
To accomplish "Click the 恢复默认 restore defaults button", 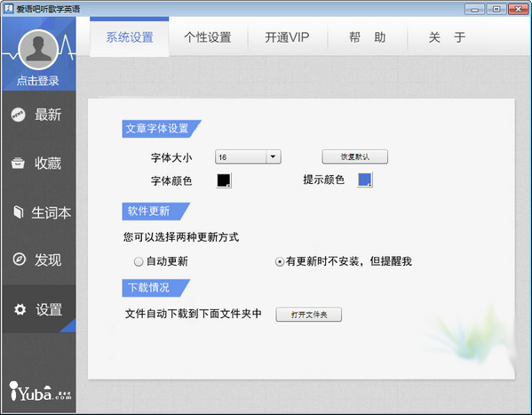I will point(355,156).
